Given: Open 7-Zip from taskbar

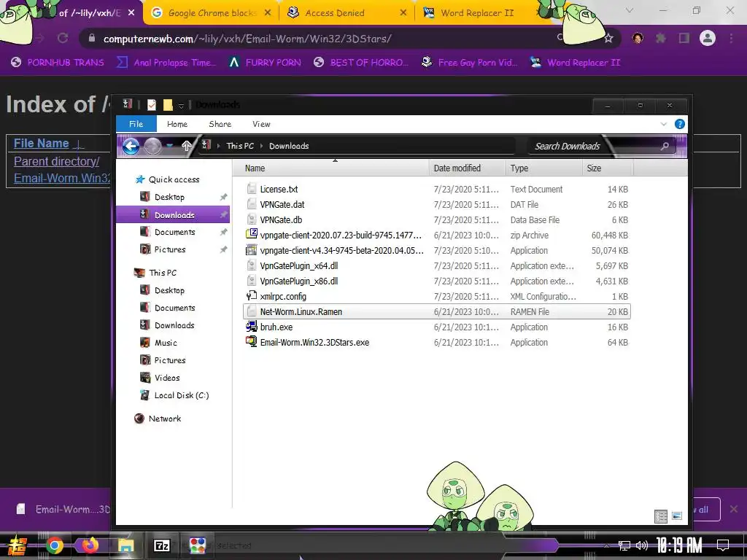Looking at the screenshot, I should click(x=162, y=545).
